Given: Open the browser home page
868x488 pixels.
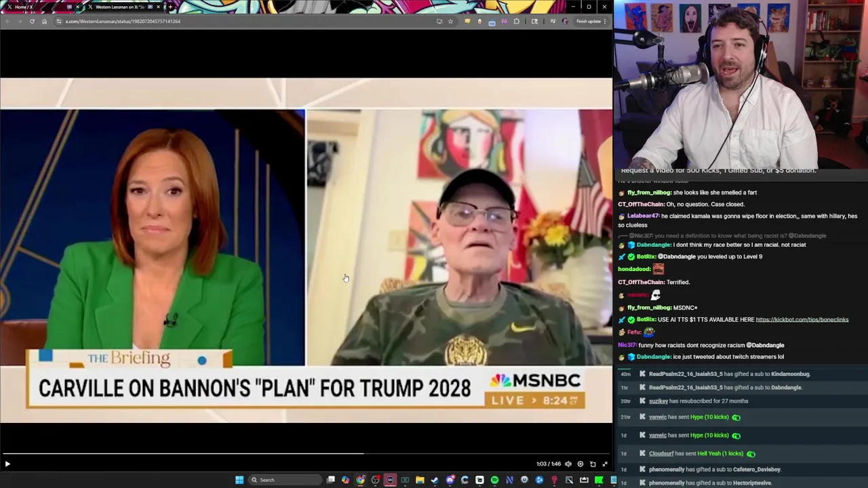Looking at the screenshot, I should 45,21.
